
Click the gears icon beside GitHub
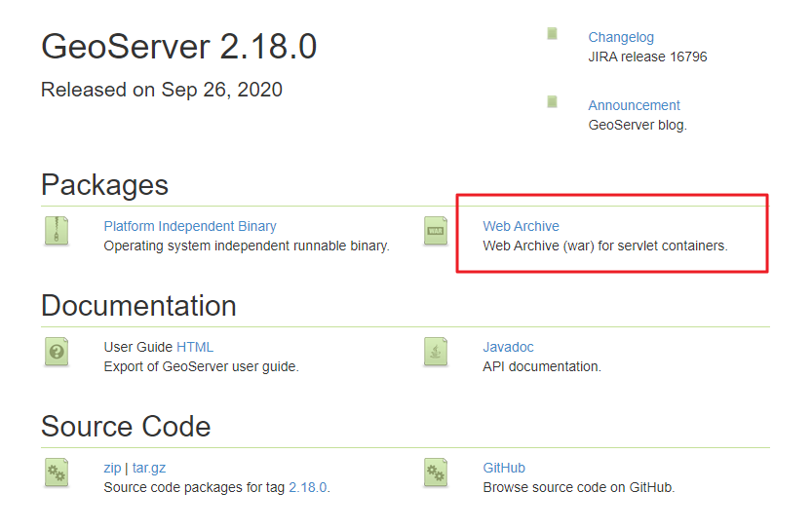coord(436,473)
